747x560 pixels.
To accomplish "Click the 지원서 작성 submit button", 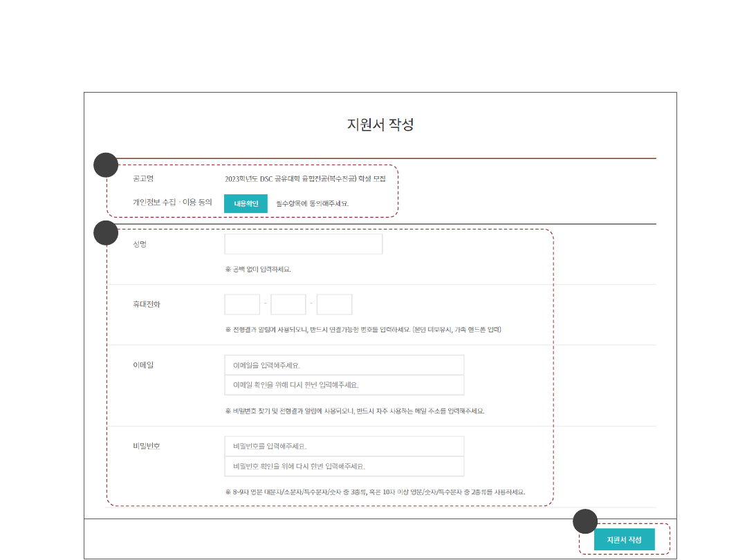I will pos(624,539).
